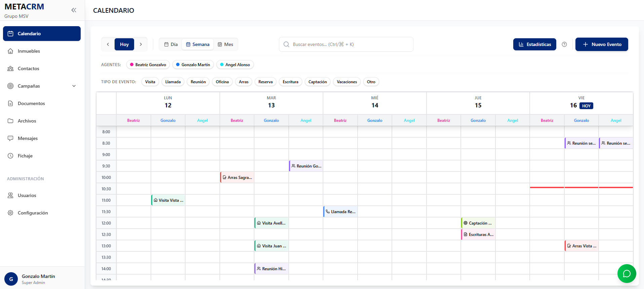
Task: Open the 'Visita Avell...' event
Action: point(271,223)
